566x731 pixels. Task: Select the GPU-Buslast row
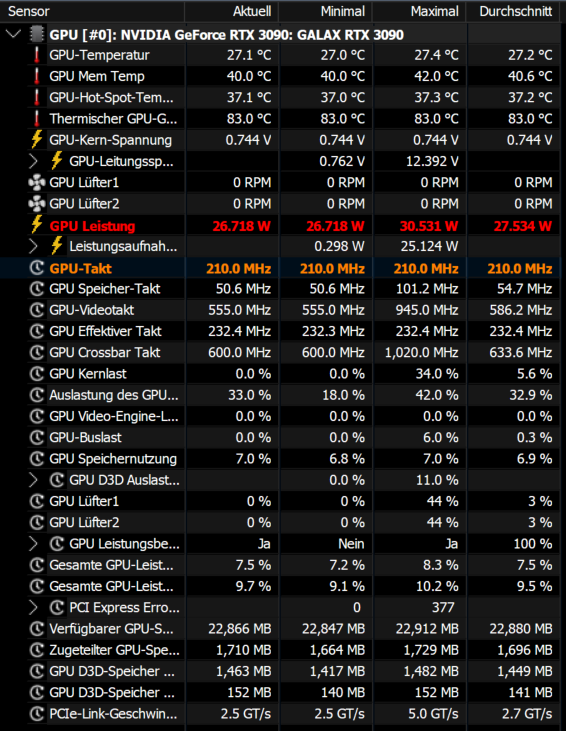click(280, 437)
